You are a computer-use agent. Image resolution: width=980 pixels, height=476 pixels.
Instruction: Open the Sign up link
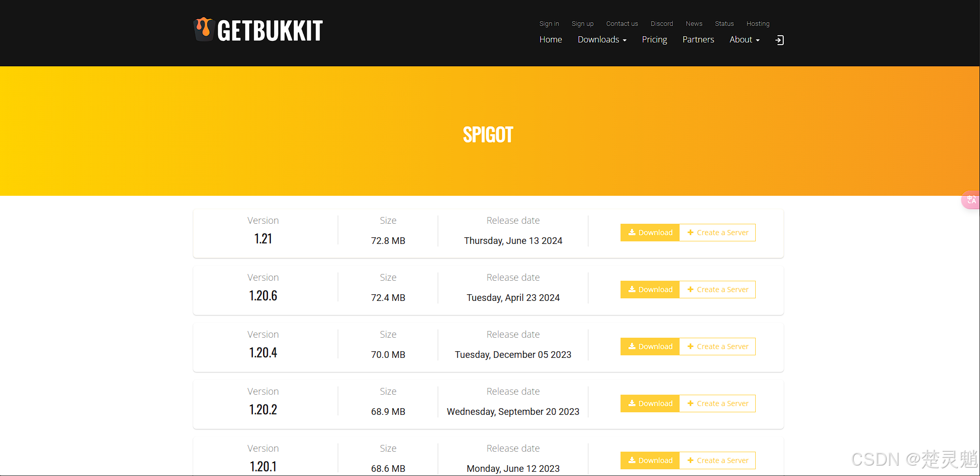coord(583,24)
